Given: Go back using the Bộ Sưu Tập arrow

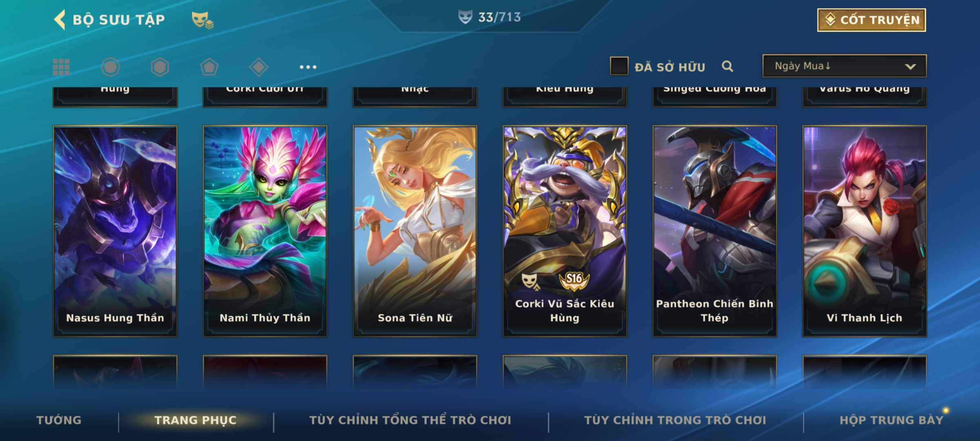Looking at the screenshot, I should coord(60,20).
